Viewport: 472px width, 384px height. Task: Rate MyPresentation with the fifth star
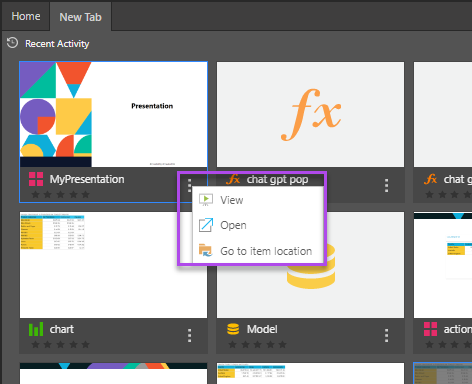[x=86, y=194]
